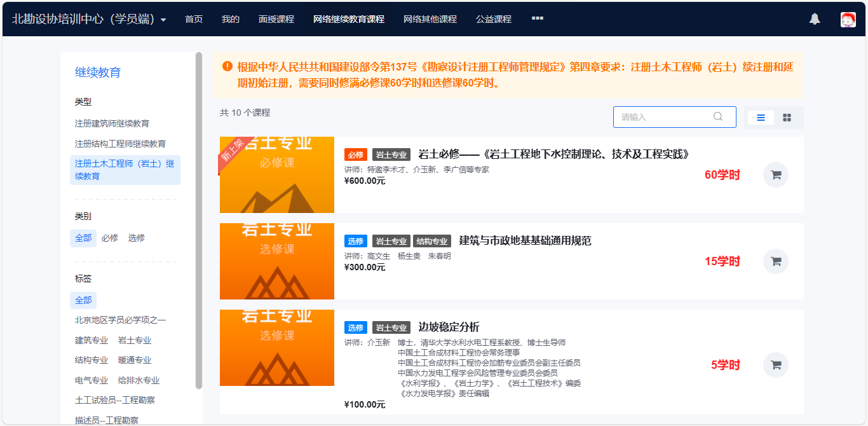Filter by tag 北京地区学员必学项之一

(x=121, y=320)
